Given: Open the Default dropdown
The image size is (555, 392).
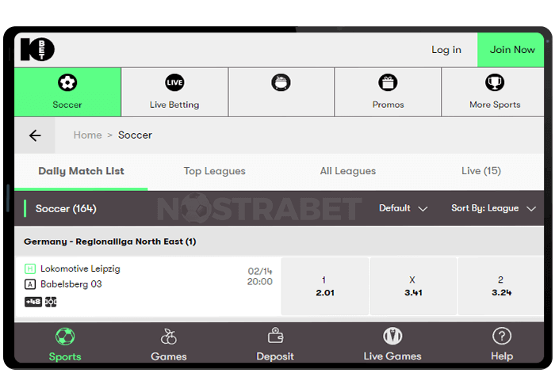Looking at the screenshot, I should click(x=403, y=208).
